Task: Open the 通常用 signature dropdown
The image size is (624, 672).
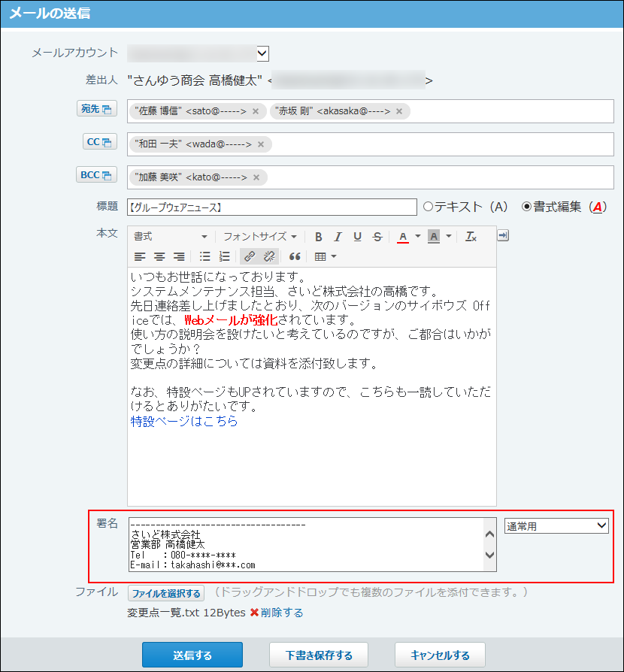Action: tap(556, 525)
